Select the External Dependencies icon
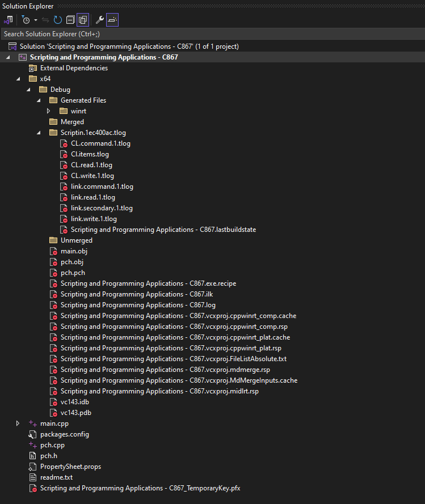 pos(33,68)
